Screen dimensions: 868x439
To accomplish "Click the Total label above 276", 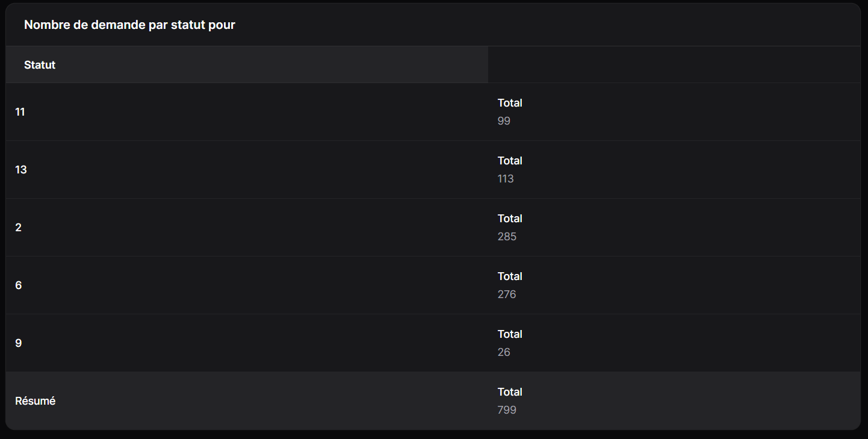I will [510, 276].
